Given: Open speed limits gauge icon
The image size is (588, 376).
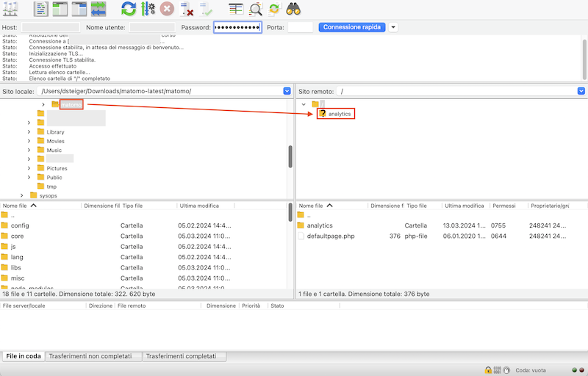Looking at the screenshot, I should point(506,370).
